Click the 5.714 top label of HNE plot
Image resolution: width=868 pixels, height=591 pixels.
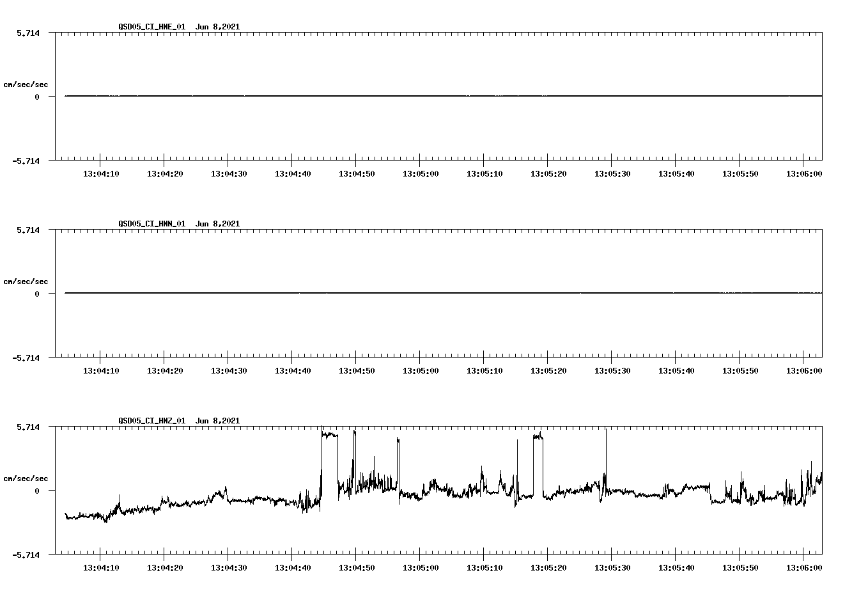28,33
